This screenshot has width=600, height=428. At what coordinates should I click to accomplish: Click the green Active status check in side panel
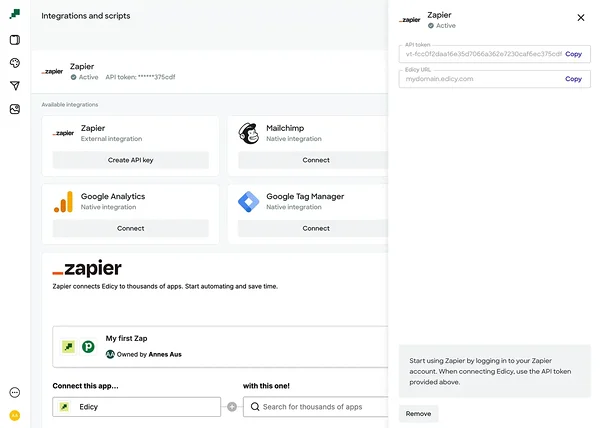pos(431,26)
